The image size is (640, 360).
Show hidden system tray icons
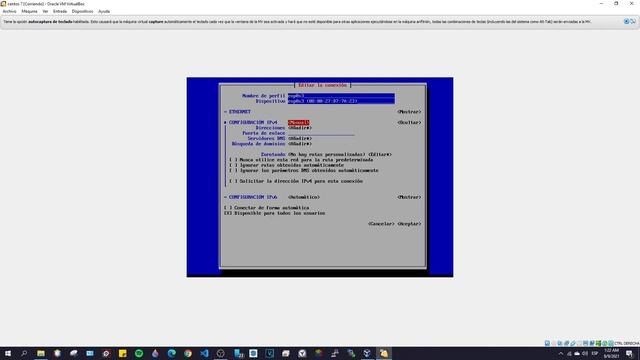pos(561,353)
